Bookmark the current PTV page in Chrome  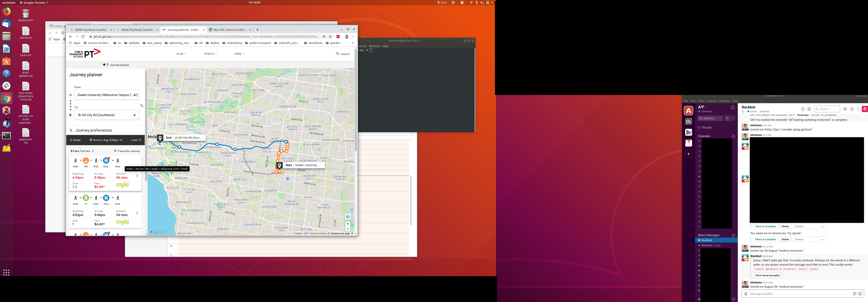pyautogui.click(x=330, y=37)
